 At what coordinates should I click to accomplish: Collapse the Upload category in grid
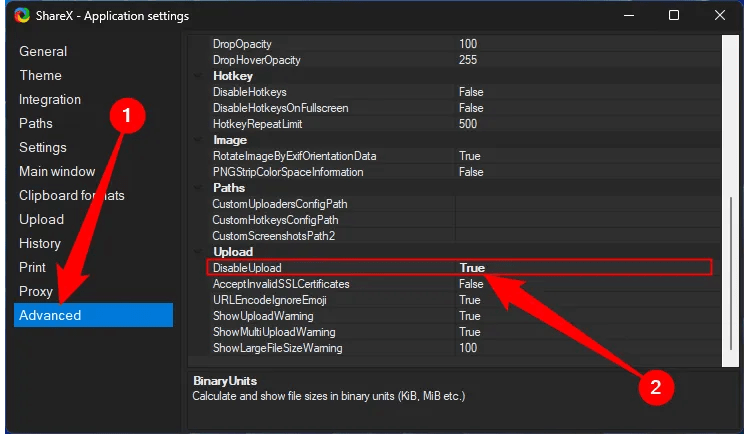point(198,252)
